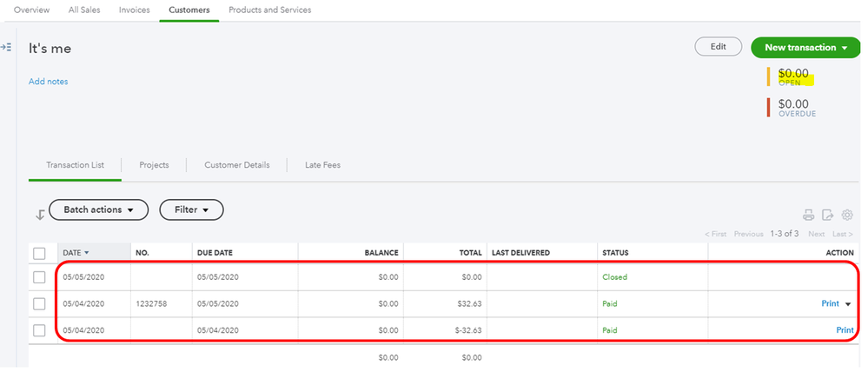Sort by the DUE DATE column header
This screenshot has width=868, height=372.
click(x=215, y=252)
